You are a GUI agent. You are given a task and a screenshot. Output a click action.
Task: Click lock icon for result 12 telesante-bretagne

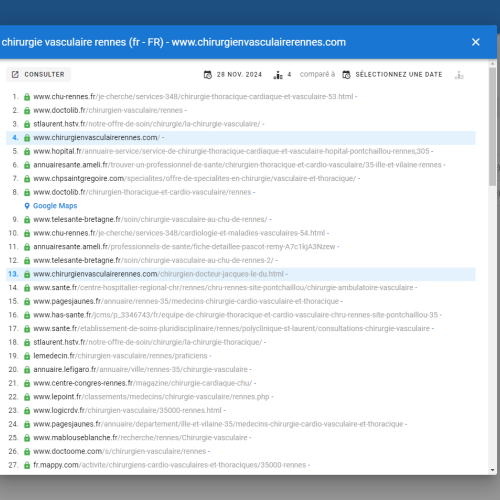(27, 261)
